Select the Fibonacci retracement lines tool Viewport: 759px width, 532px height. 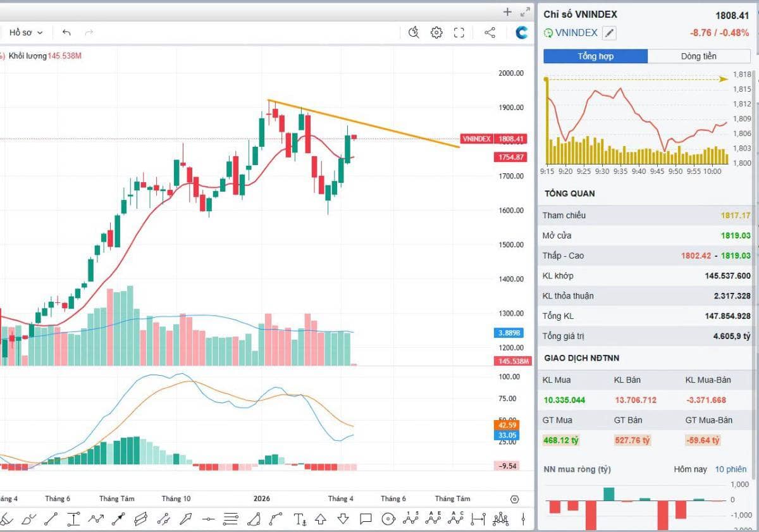point(231,519)
